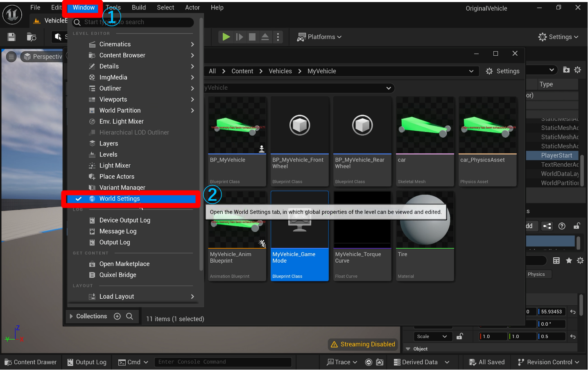The height and width of the screenshot is (370, 588).
Task: Select the BP_MyVehicle_RearWheel asset
Action: pos(362,141)
